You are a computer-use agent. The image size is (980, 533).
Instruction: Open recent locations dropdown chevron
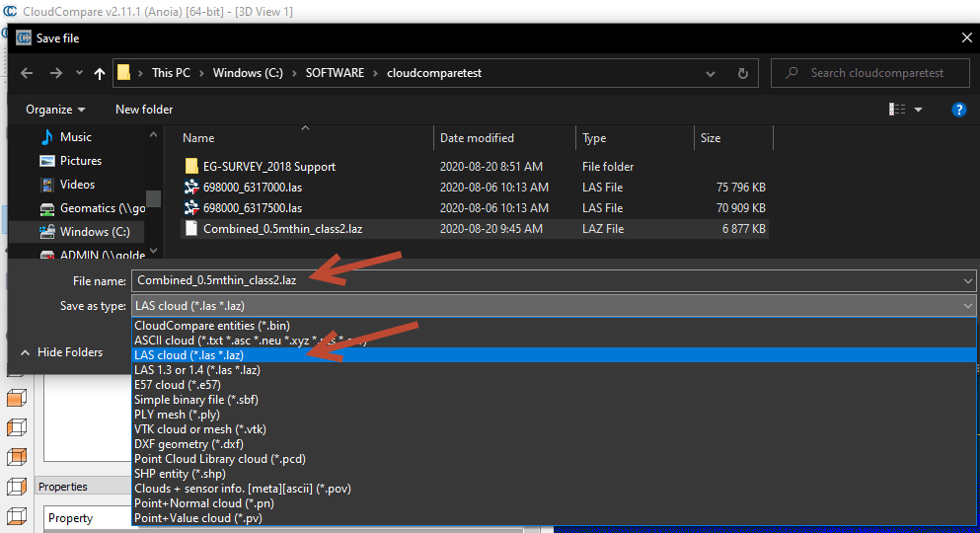click(79, 73)
